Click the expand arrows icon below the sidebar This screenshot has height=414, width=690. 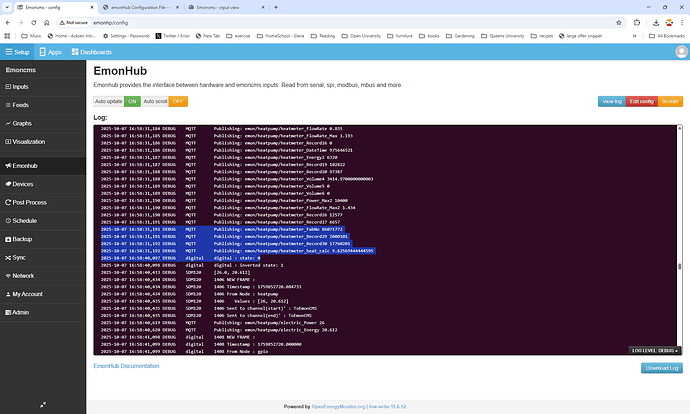43,404
